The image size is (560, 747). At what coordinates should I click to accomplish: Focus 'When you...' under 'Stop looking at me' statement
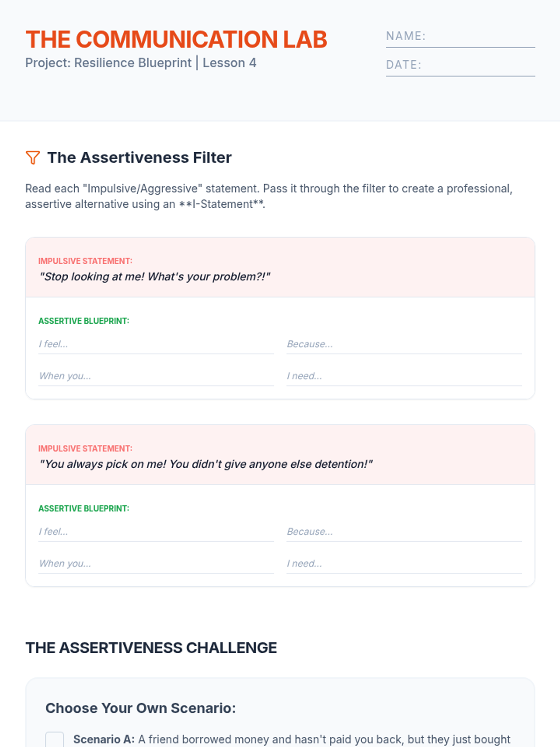156,376
